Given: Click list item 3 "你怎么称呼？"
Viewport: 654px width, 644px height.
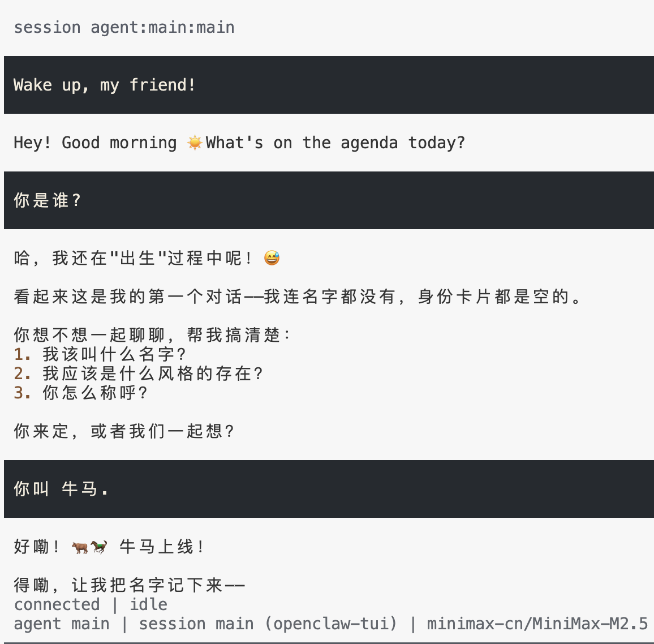Looking at the screenshot, I should click(95, 393).
